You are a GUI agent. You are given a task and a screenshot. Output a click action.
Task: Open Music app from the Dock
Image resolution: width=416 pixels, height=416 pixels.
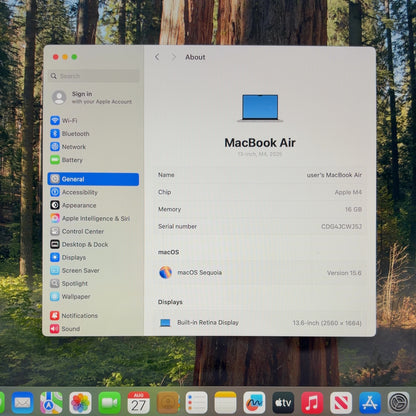(x=312, y=403)
